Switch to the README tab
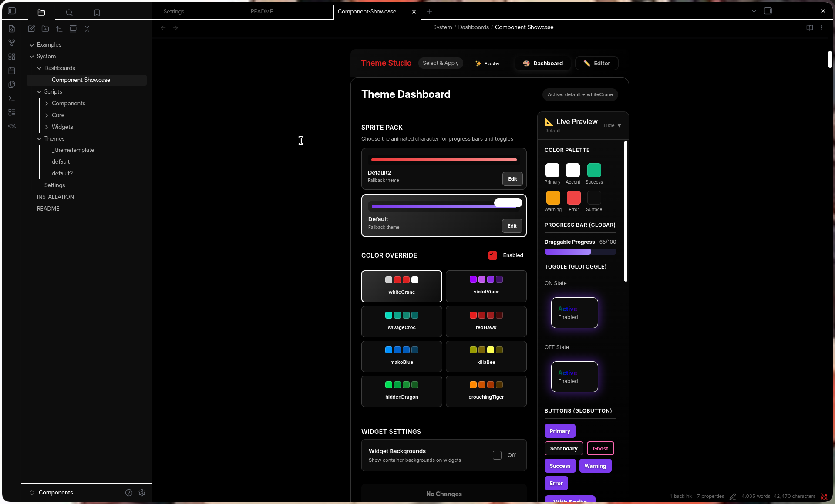 262,12
